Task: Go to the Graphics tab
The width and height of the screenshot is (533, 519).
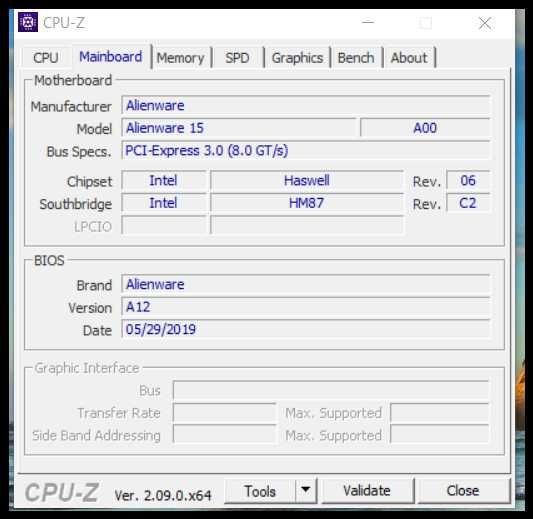Action: coord(297,58)
